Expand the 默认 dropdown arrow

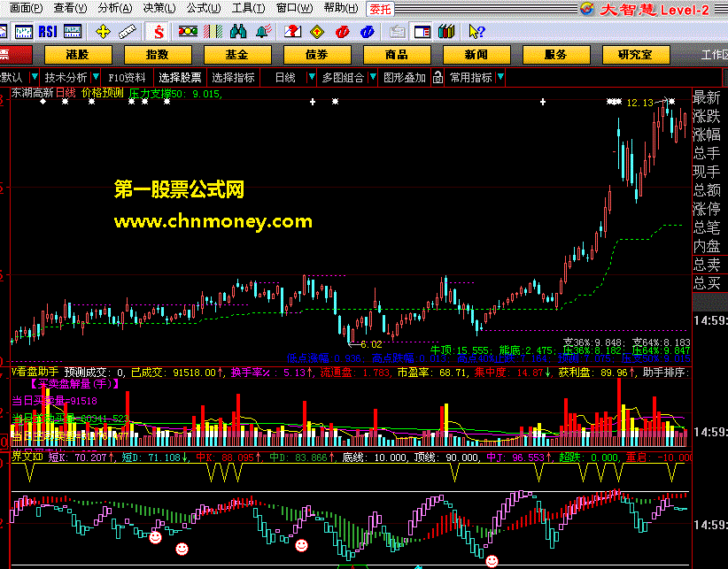point(34,77)
